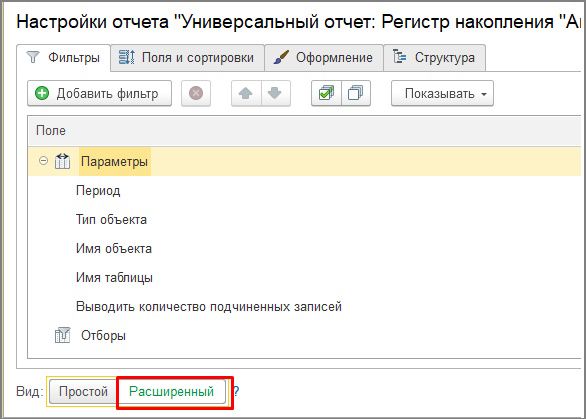Select Выводить количество подчиненных записей row
Viewport: 586px width, 419px height.
[x=305, y=306]
